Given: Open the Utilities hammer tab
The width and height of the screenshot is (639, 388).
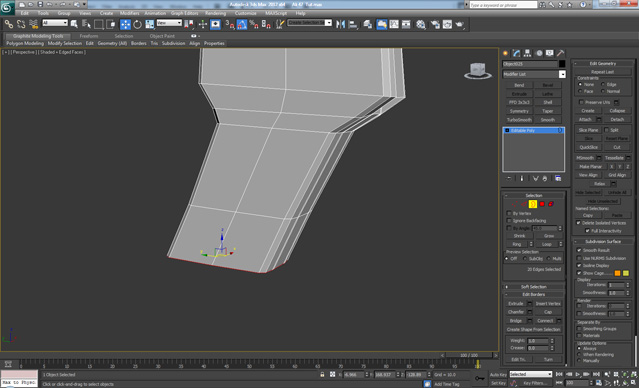Looking at the screenshot, I should tap(561, 53).
